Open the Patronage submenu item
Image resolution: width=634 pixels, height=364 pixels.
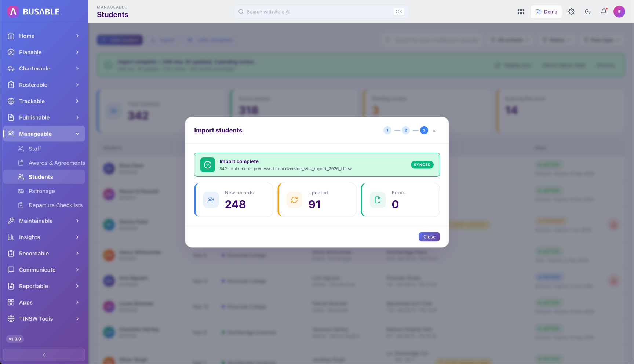[x=44, y=191]
